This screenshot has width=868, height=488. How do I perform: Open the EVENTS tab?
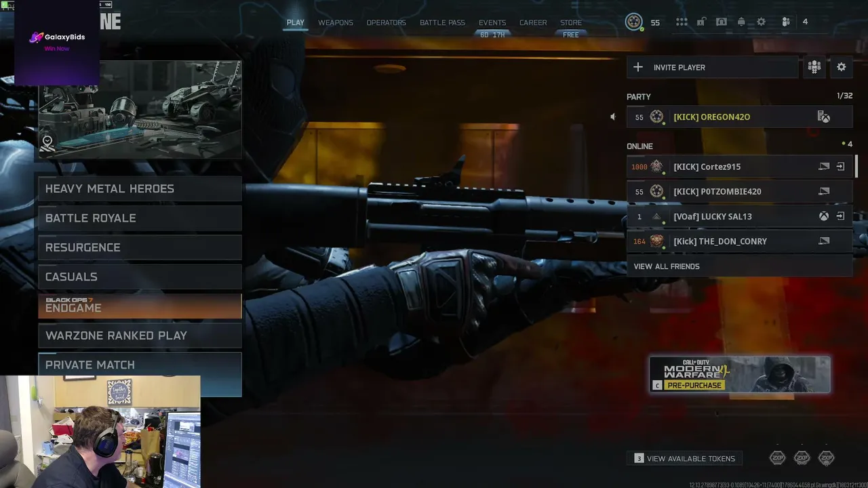pos(492,22)
